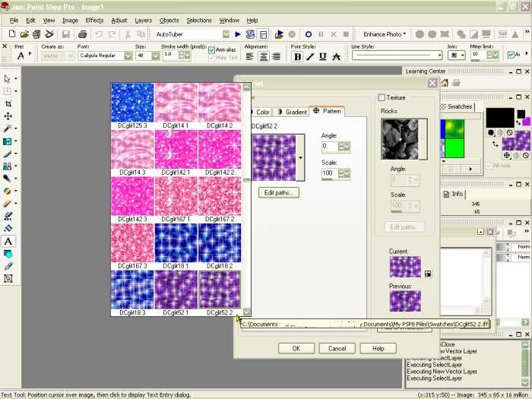Click the Previous pattern swatch
Image resolution: width=532 pixels, height=399 pixels.
coord(405,301)
